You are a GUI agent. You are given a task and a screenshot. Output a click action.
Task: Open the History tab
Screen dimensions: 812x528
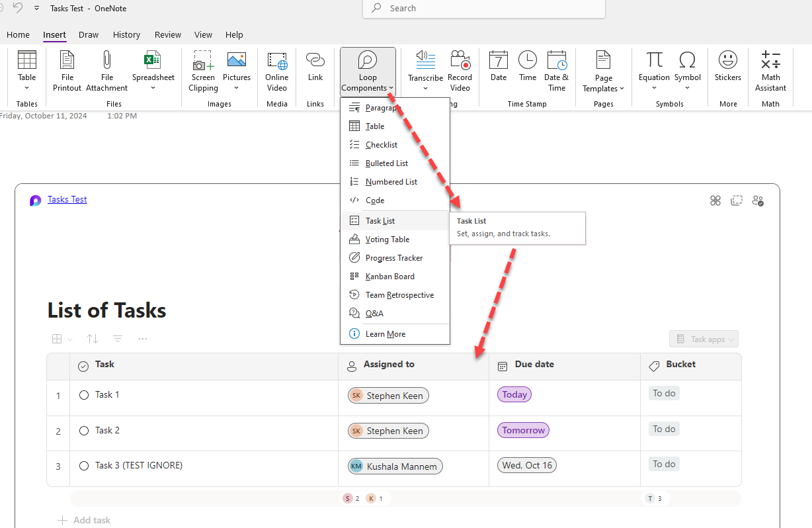(x=126, y=34)
